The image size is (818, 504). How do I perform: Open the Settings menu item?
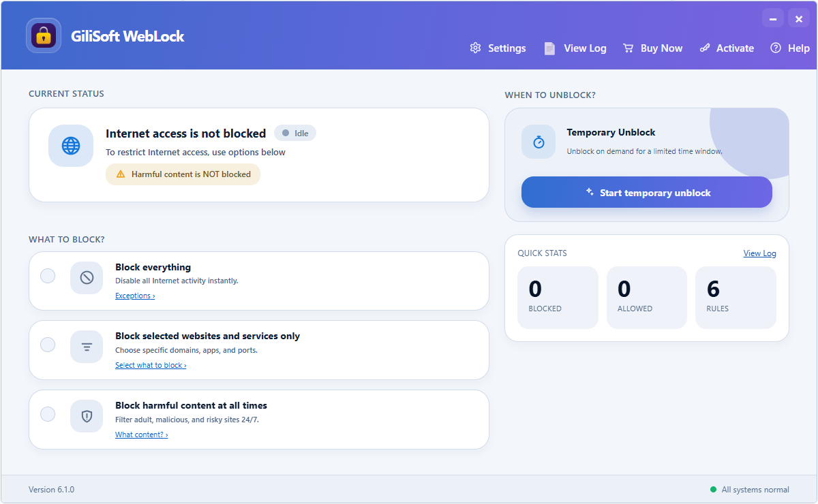[x=498, y=48]
